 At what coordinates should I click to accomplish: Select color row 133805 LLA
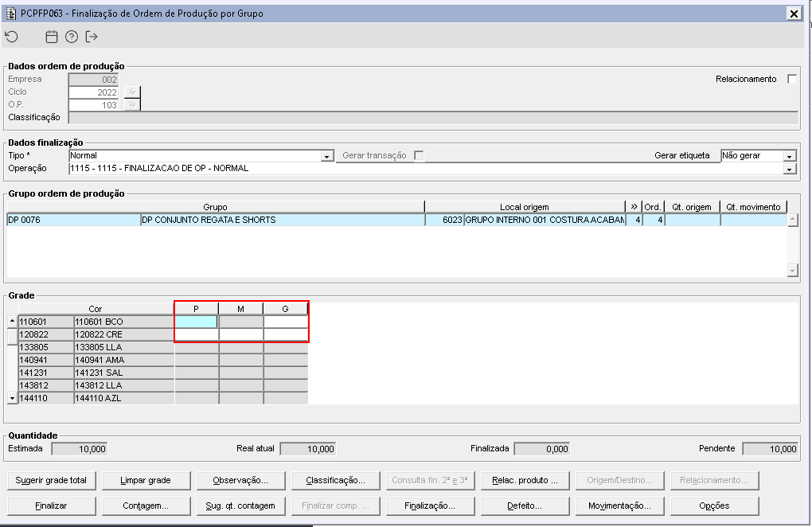96,347
